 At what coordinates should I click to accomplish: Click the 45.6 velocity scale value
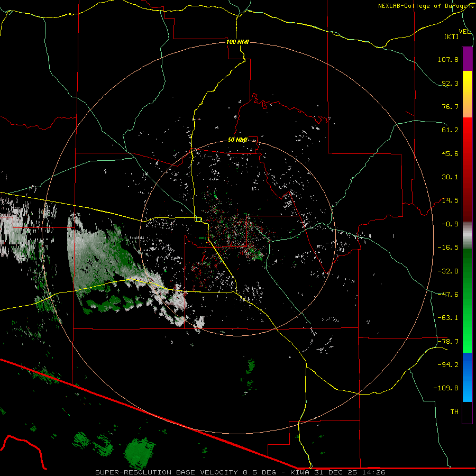tap(450, 153)
